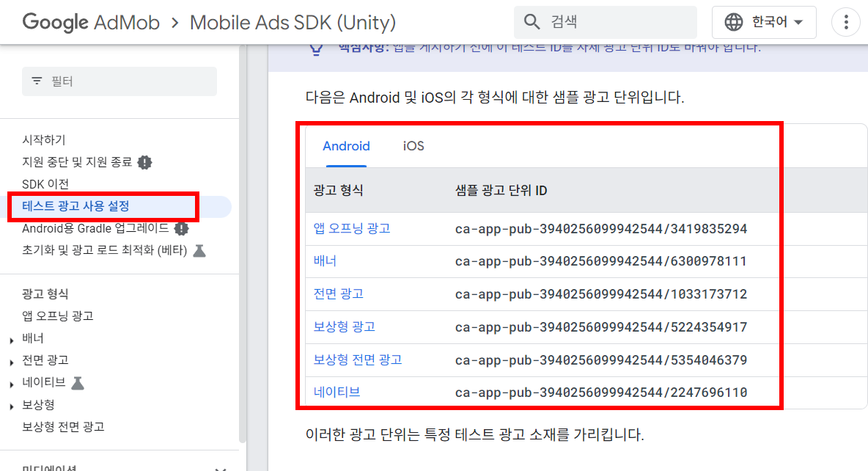The height and width of the screenshot is (471, 868).
Task: Click the filter icon in sidebar
Action: tap(37, 81)
